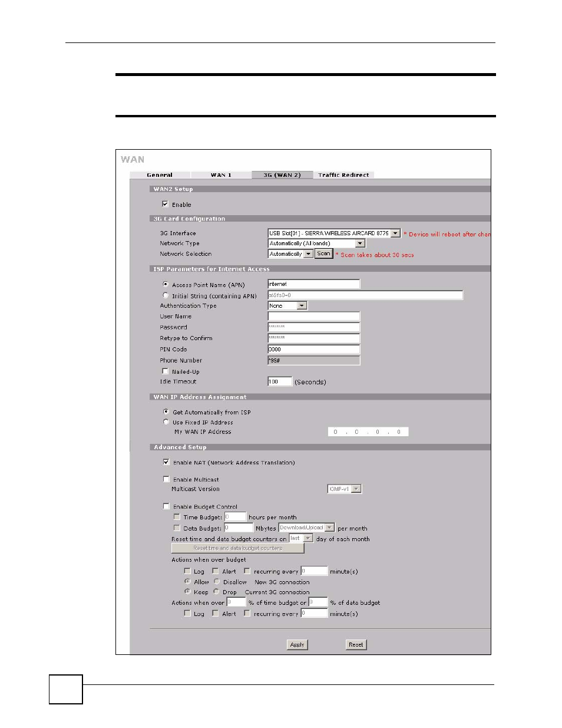Tick the Time Budget checkbox
Viewport: 562px width, 728px height.
(177, 517)
